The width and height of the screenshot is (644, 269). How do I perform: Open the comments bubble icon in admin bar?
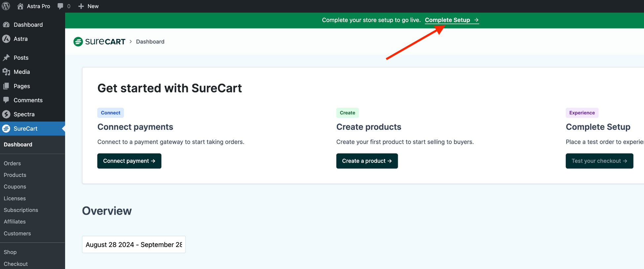[60, 6]
